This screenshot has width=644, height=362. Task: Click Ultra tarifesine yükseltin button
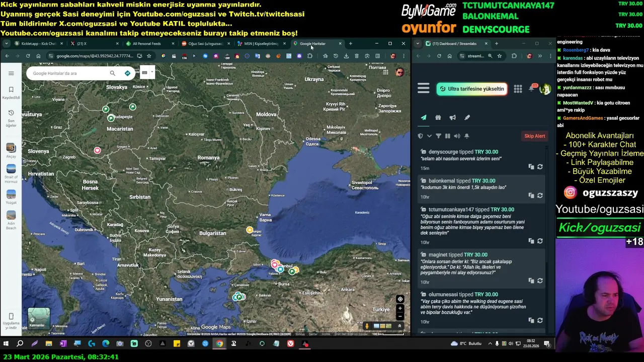pos(471,89)
